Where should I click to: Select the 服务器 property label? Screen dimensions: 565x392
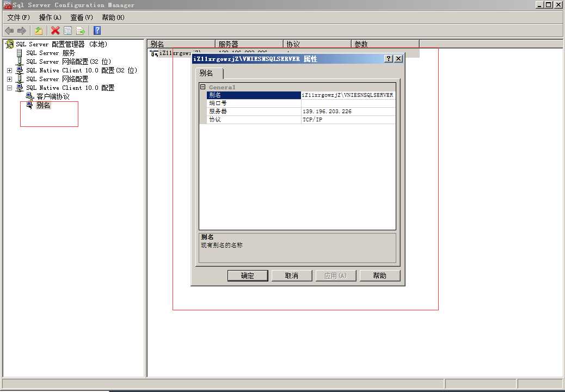pyautogui.click(x=254, y=111)
